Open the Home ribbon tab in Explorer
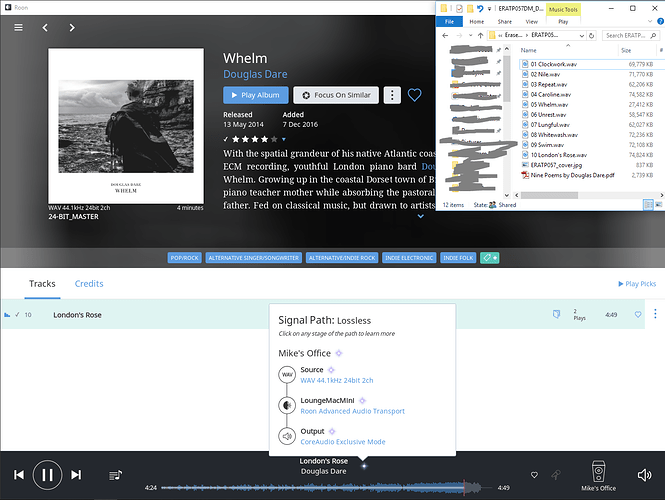665x500 pixels. click(477, 22)
